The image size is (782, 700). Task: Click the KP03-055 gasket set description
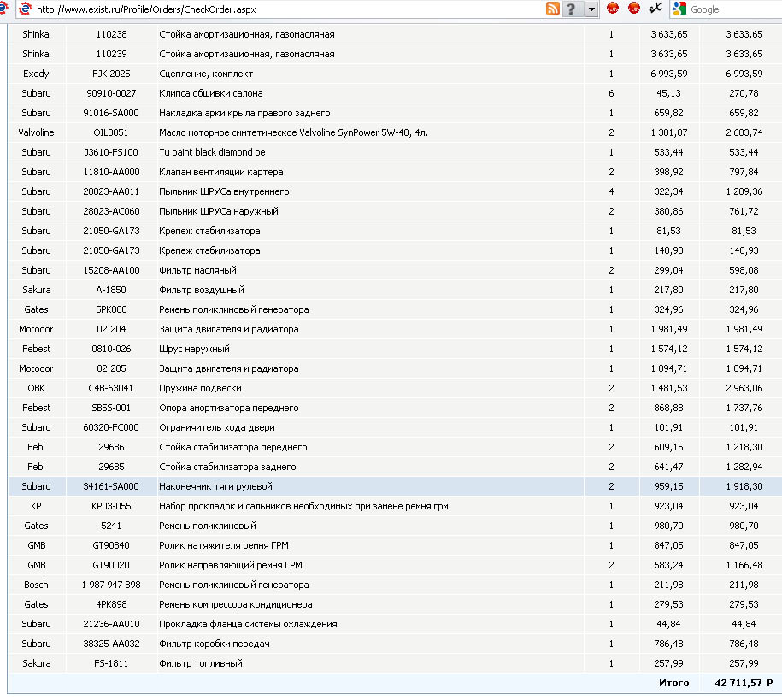click(x=303, y=506)
